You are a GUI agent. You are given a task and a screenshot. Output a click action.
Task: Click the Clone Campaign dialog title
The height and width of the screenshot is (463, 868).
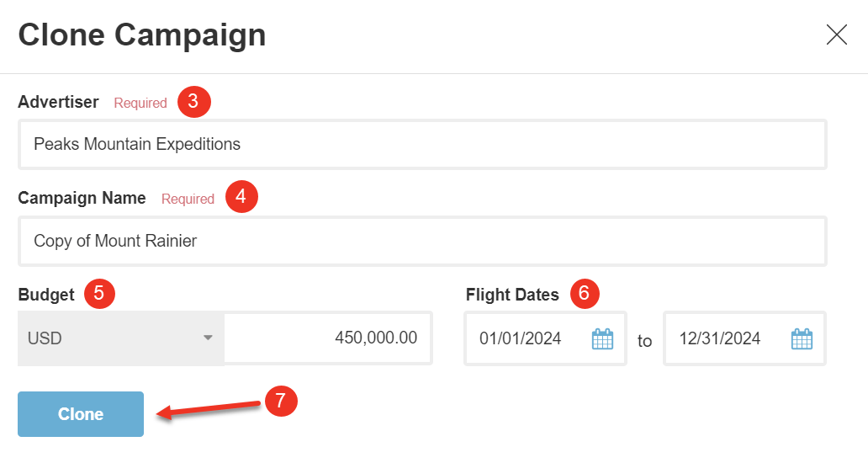(x=142, y=35)
